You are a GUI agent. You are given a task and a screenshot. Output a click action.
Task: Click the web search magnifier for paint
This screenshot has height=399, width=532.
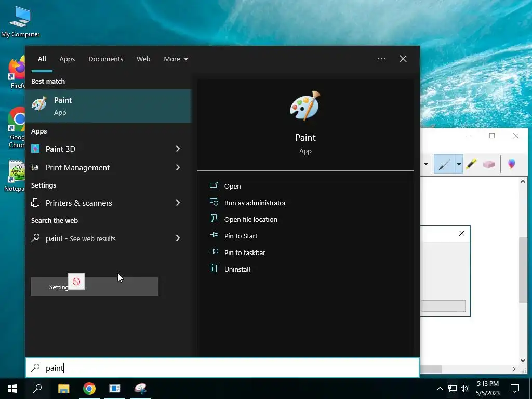(x=35, y=238)
